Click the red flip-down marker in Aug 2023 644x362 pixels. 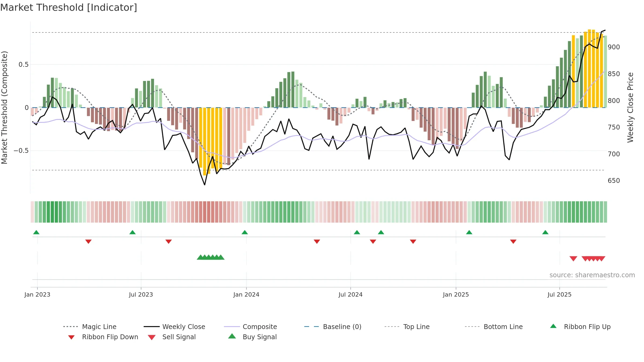click(169, 242)
